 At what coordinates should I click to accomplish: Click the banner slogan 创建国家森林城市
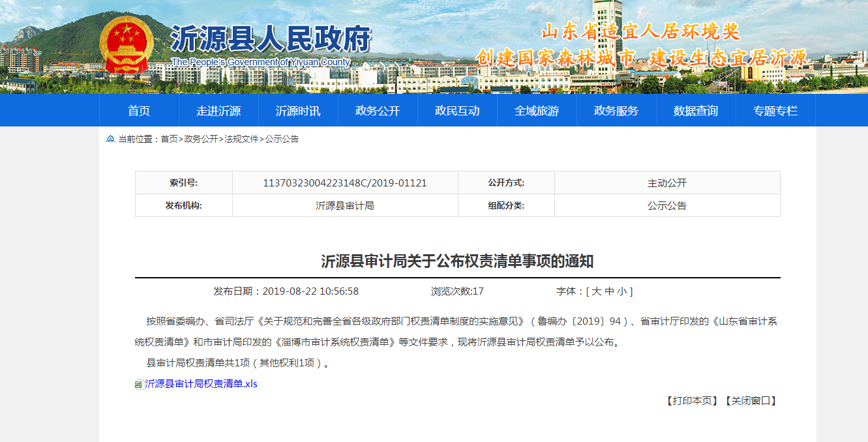point(555,57)
